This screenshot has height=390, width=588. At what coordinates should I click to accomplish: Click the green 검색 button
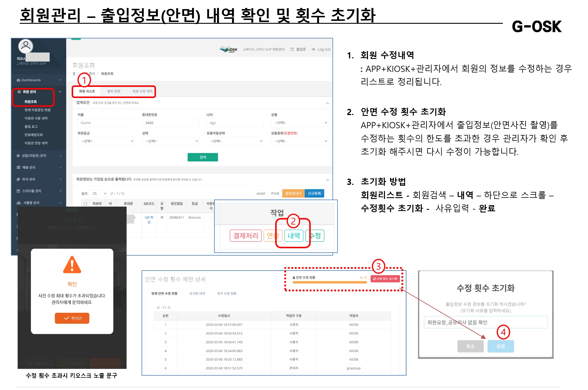click(x=203, y=157)
